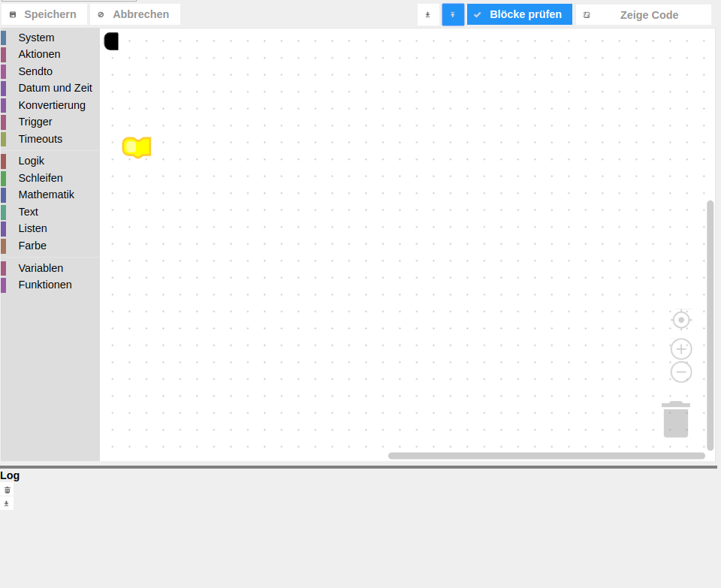721x588 pixels.
Task: Select the yellow highlighted block on workspace
Action: tap(137, 147)
